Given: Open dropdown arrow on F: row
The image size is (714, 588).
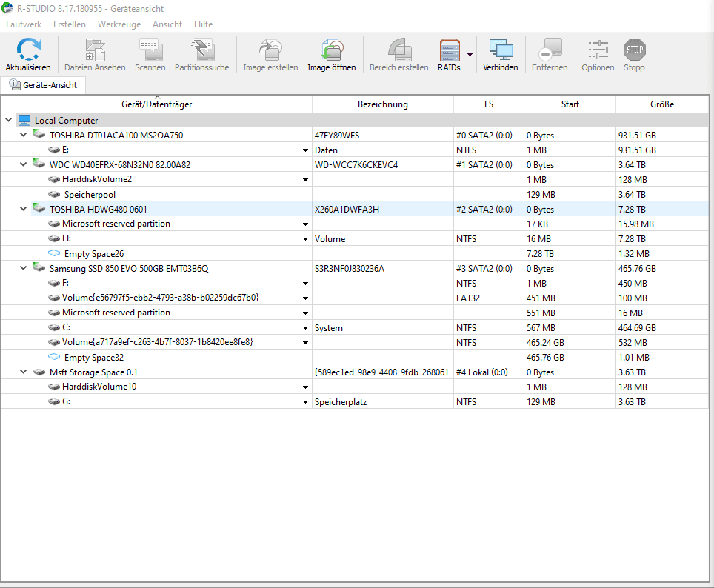Looking at the screenshot, I should pyautogui.click(x=306, y=284).
